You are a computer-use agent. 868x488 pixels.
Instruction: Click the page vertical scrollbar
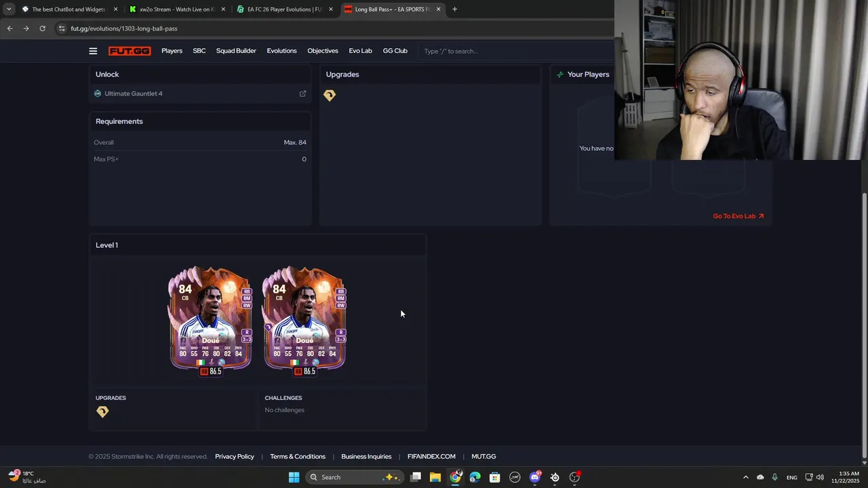[864, 325]
